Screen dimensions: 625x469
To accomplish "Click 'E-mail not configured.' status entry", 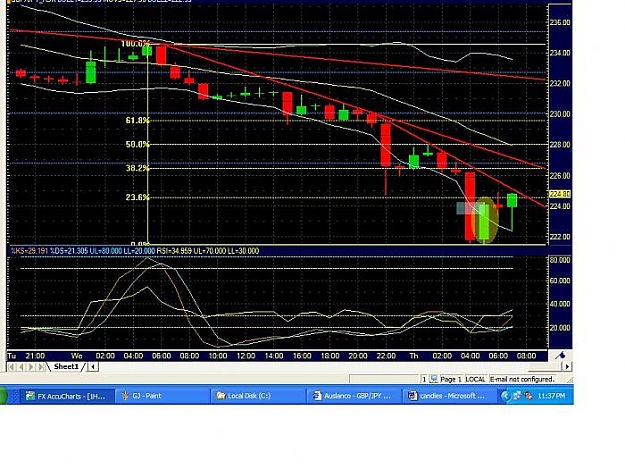I will [x=522, y=379].
